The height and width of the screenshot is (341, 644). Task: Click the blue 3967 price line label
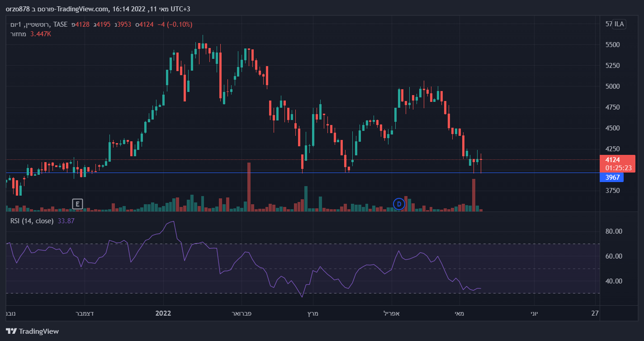point(612,178)
